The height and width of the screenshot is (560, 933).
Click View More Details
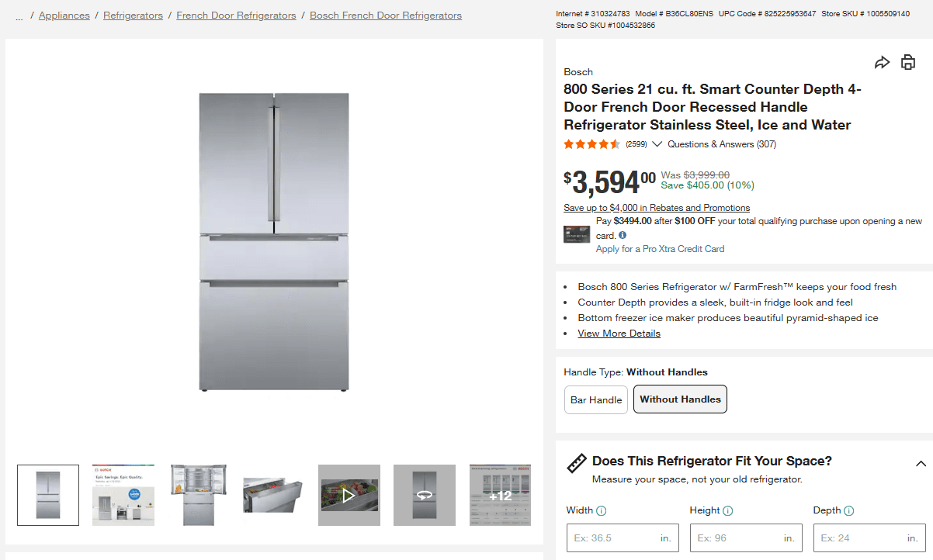pyautogui.click(x=619, y=333)
